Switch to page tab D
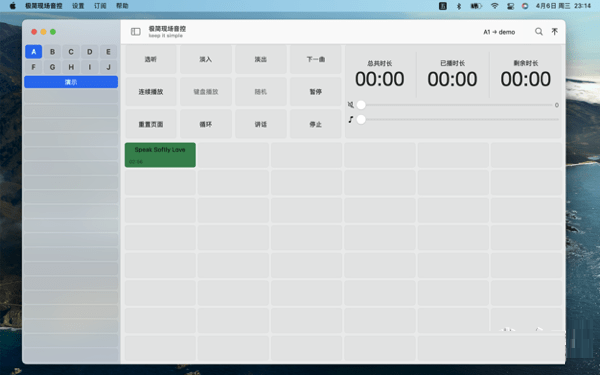This screenshot has width=600, height=375. click(x=90, y=52)
